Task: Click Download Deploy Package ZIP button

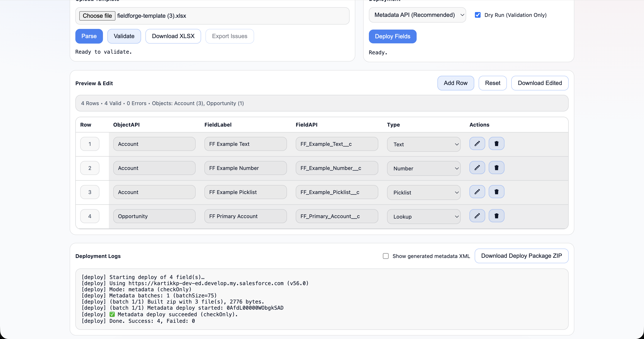Action: (522, 256)
